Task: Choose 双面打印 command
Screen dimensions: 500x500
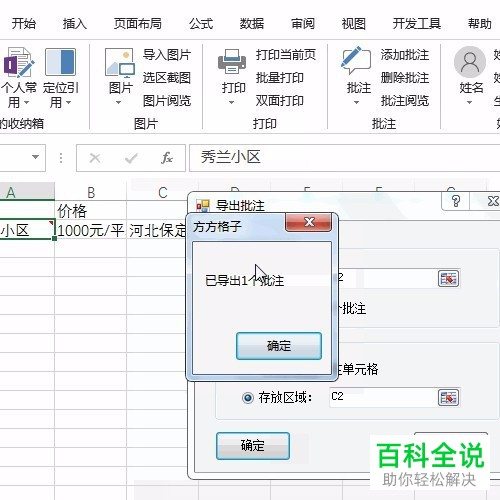Action: (x=280, y=101)
